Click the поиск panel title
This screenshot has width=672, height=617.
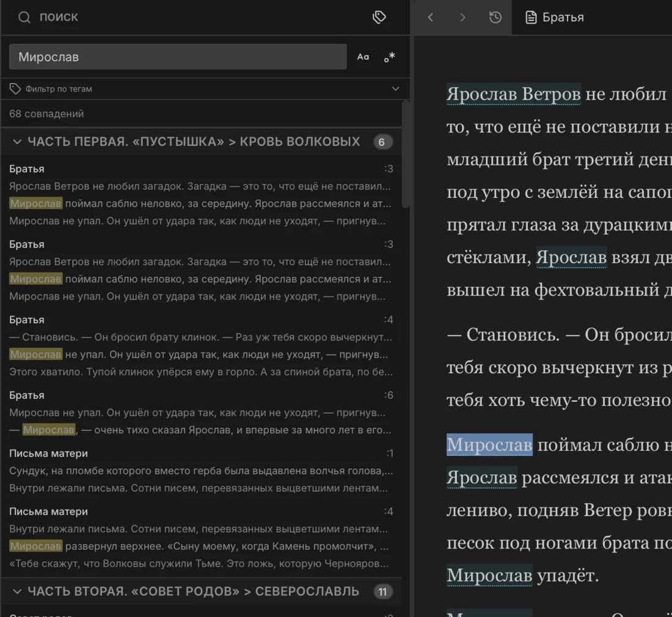[x=59, y=16]
